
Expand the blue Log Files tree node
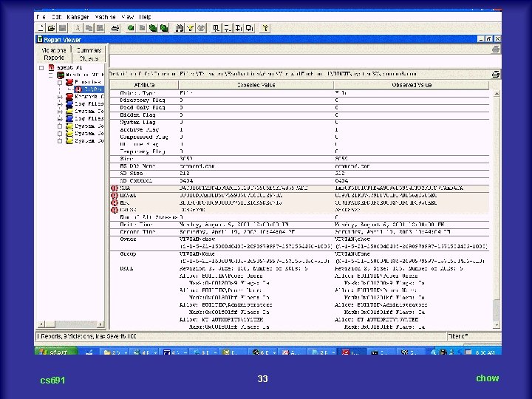click(x=60, y=104)
